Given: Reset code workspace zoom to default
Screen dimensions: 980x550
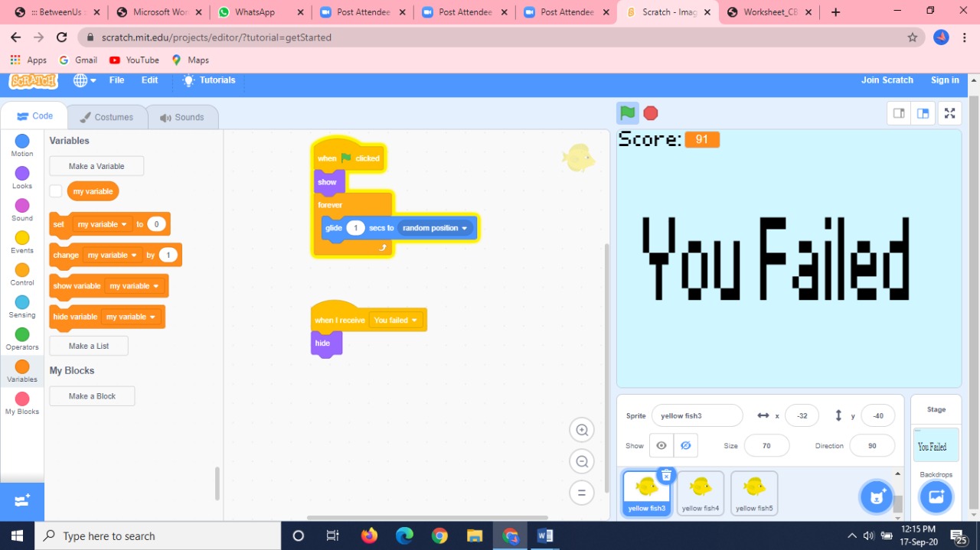Looking at the screenshot, I should 582,493.
